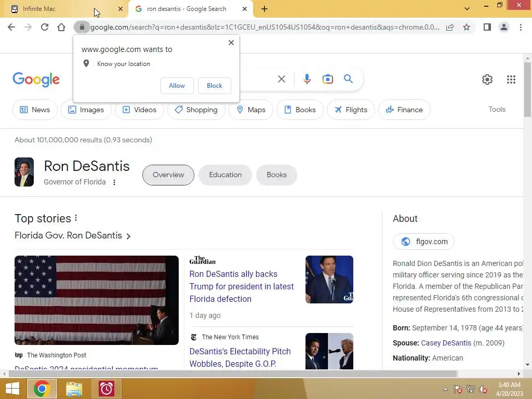The image size is (532, 399).
Task: Click the muted volume tray icon
Action: 483,389
